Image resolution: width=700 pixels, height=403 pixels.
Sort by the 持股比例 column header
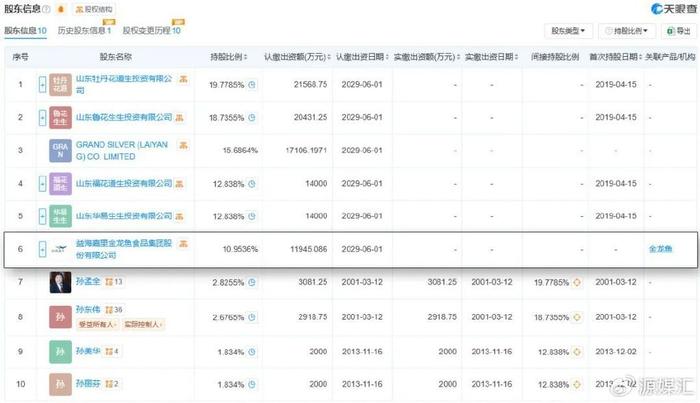(x=229, y=57)
